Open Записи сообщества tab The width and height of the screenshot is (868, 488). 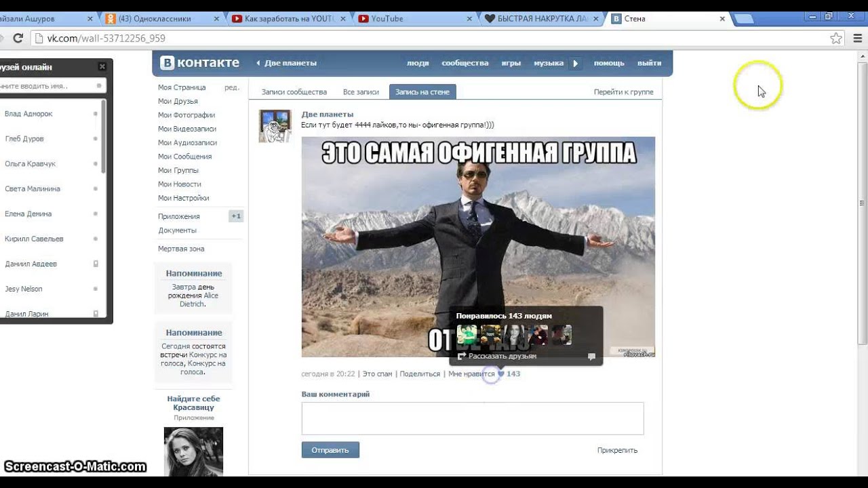(294, 91)
